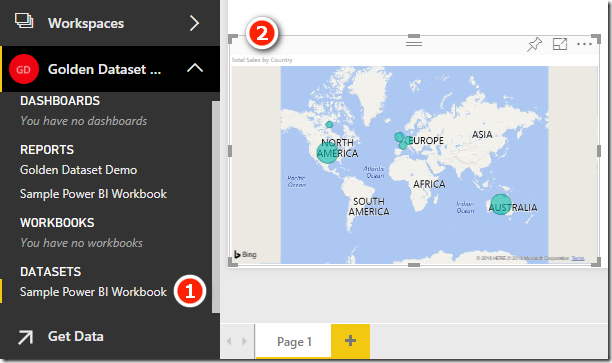Image resolution: width=612 pixels, height=363 pixels.
Task: Select the DASHBOARDS section heading
Action: [60, 101]
